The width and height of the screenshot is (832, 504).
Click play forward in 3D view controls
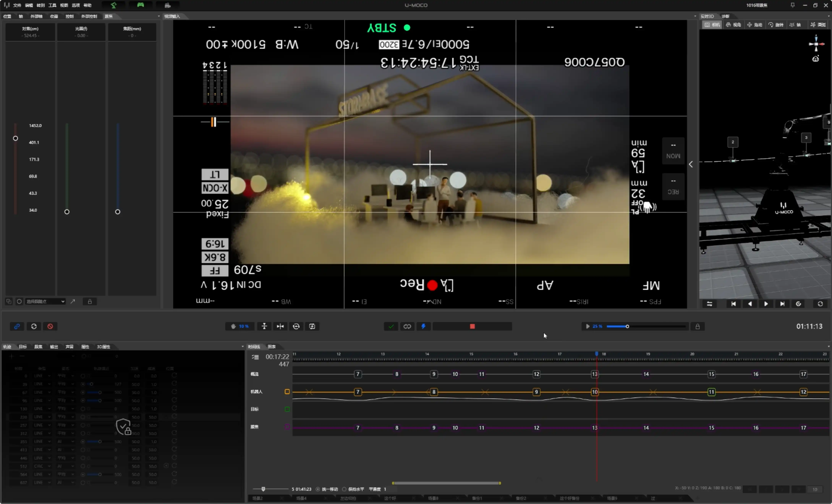[766, 304]
